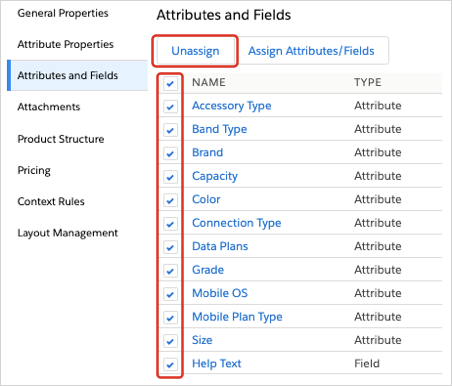Toggle the Grade row checkbox
Image resolution: width=452 pixels, height=386 pixels.
click(170, 271)
